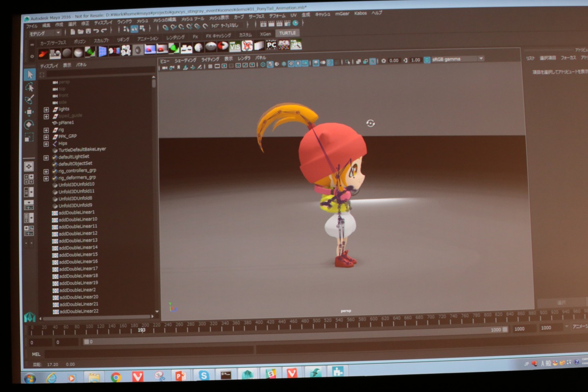Open PowerPoint from the taskbar
This screenshot has height=392, width=588.
[x=181, y=376]
